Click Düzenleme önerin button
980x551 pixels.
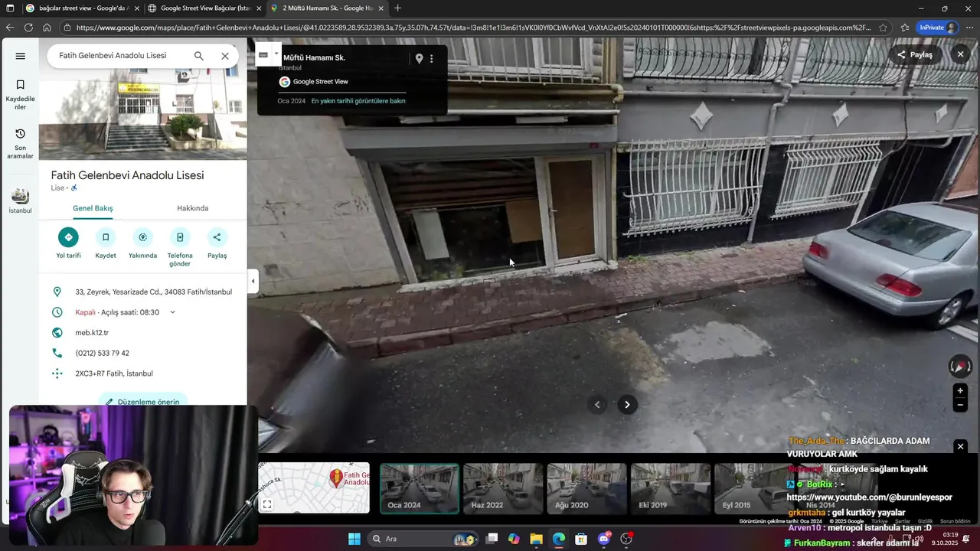click(x=142, y=401)
